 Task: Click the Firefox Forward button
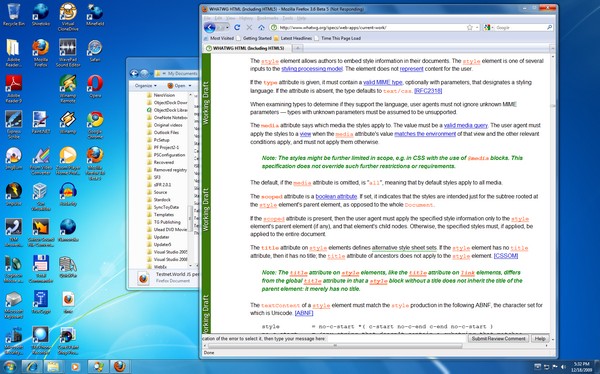pyautogui.click(x=221, y=28)
